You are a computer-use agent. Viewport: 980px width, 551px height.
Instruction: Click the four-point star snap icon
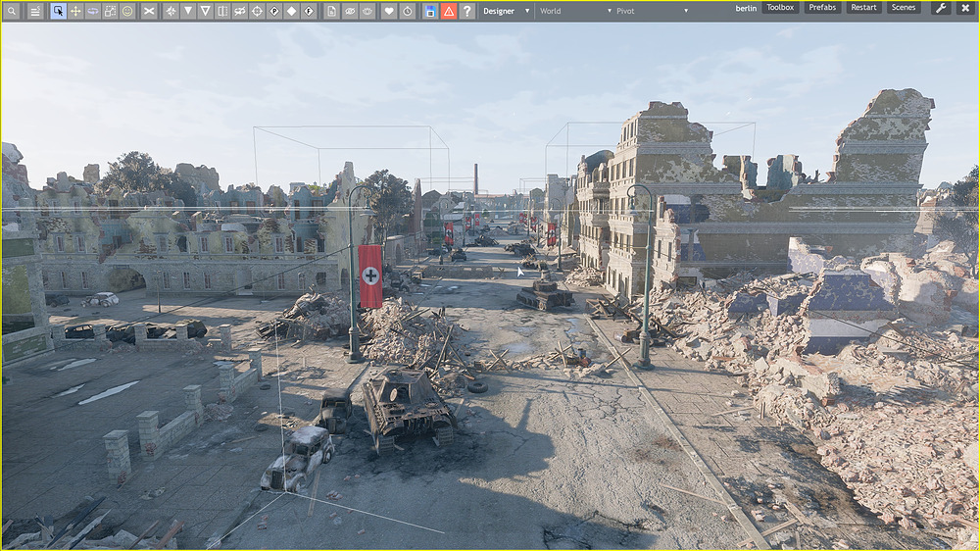pyautogui.click(x=171, y=11)
